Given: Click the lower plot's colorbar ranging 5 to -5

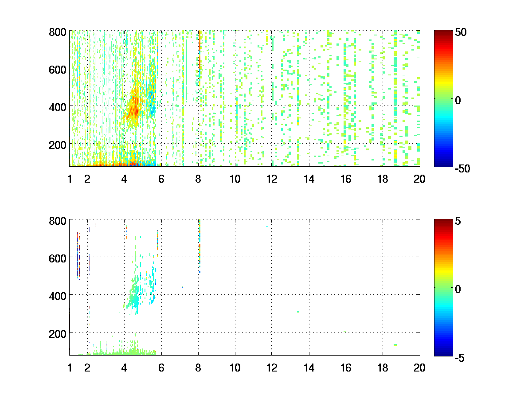Looking at the screenshot, I should pyautogui.click(x=443, y=287).
